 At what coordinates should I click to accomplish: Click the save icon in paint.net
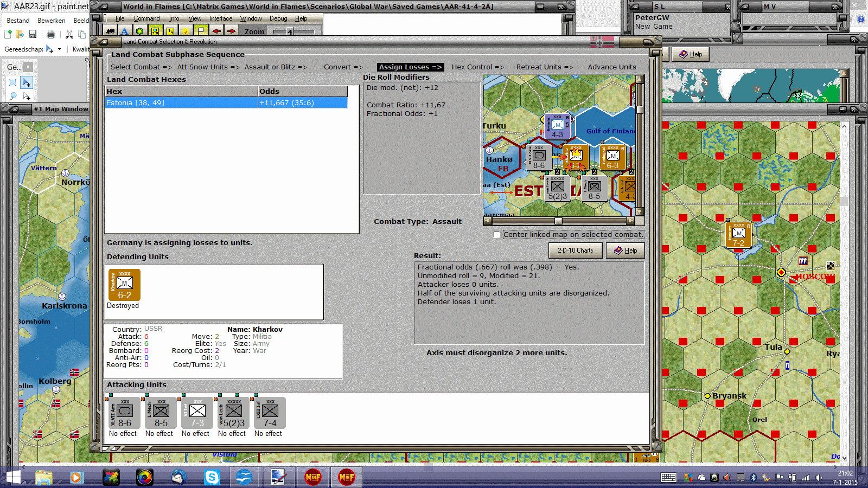pyautogui.click(x=33, y=34)
